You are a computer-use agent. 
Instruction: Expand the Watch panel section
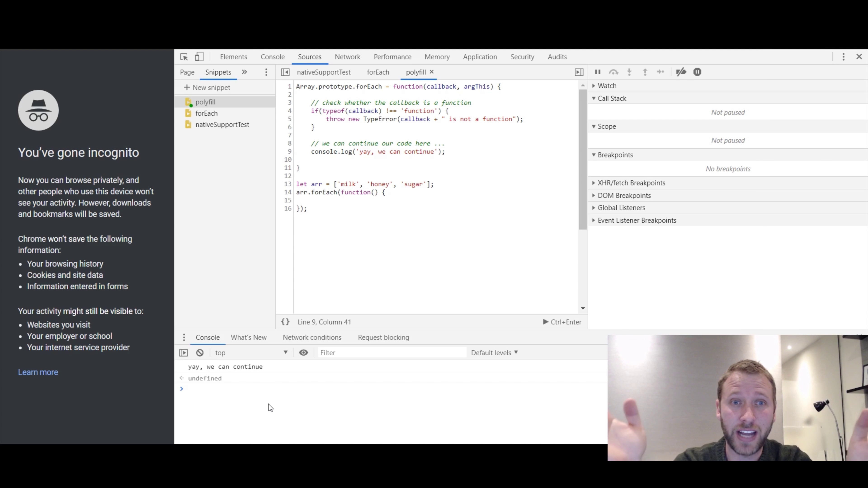[594, 85]
